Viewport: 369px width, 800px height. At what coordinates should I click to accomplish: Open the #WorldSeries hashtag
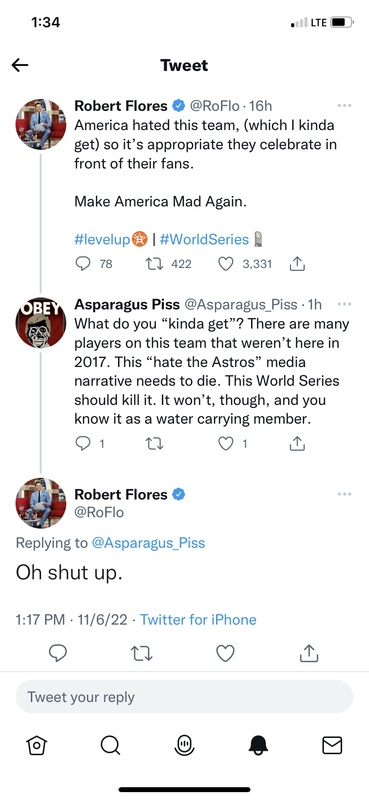coord(204,239)
